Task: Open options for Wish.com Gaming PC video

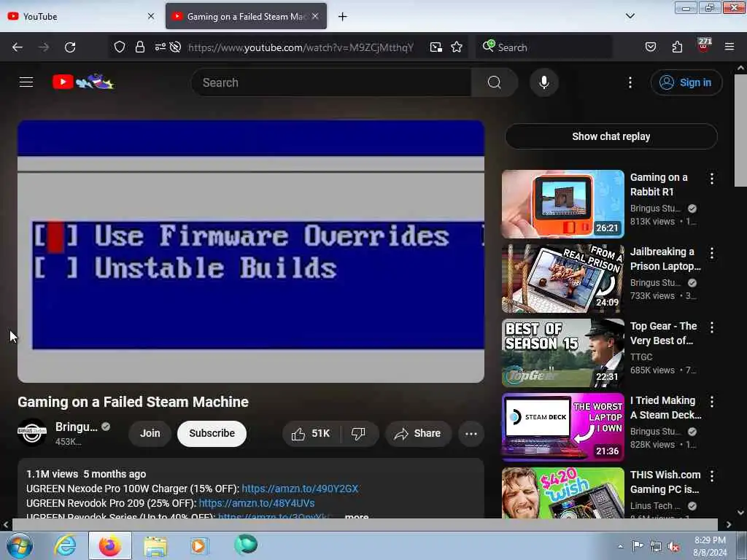Action: pyautogui.click(x=712, y=475)
